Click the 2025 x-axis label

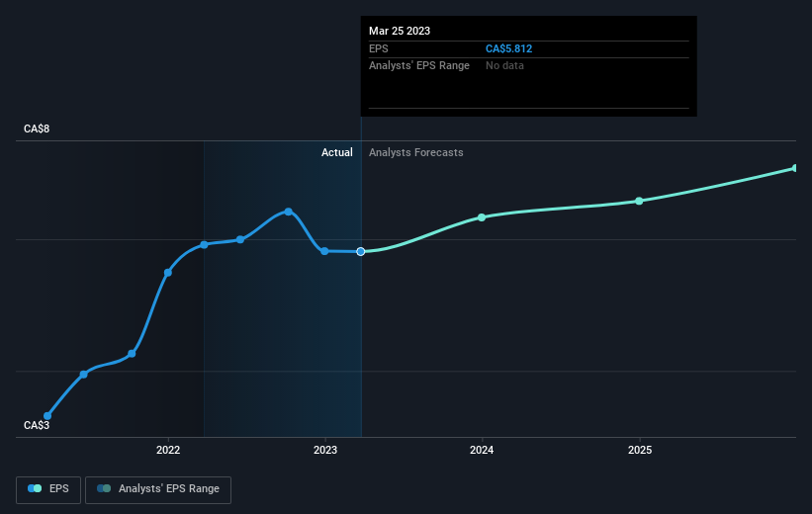640,451
